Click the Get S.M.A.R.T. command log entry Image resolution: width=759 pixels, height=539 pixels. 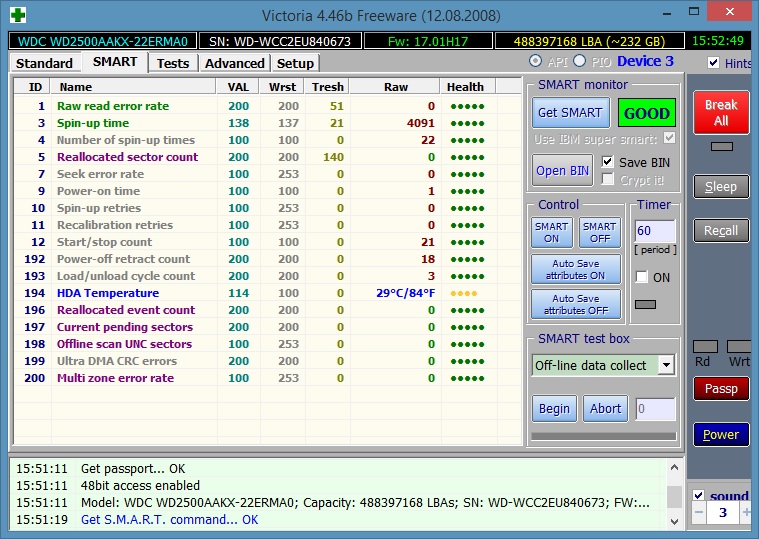point(169,520)
